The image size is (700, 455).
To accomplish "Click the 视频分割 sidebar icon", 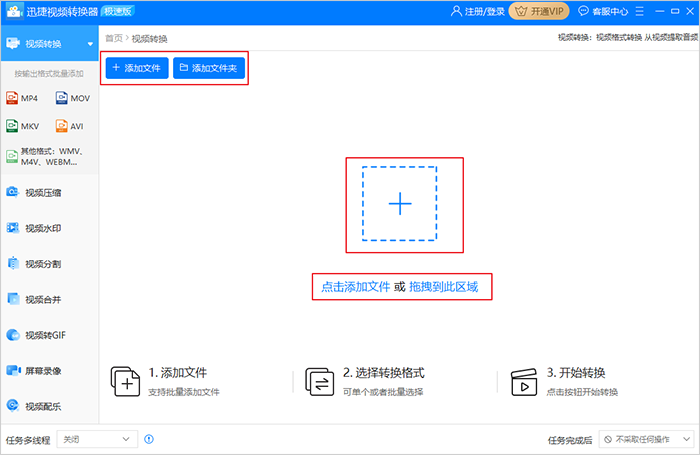I will coord(13,263).
